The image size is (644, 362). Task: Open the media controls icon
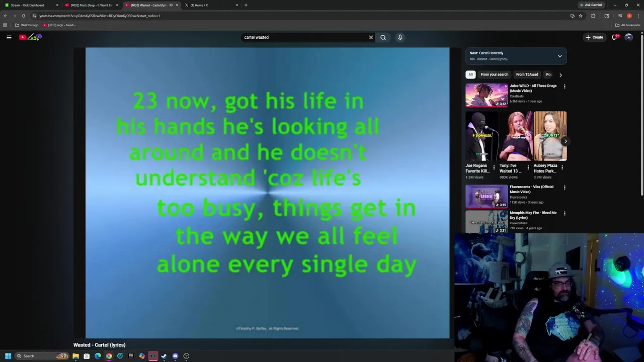tap(620, 16)
